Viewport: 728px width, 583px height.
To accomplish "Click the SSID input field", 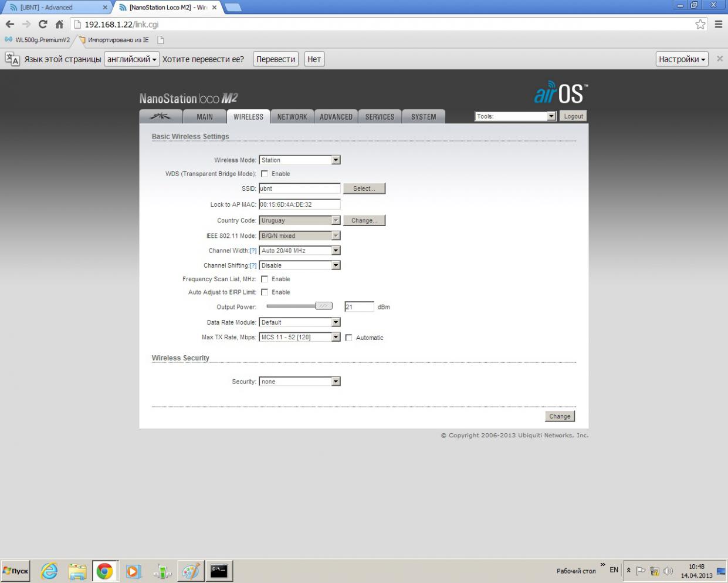I will click(300, 188).
